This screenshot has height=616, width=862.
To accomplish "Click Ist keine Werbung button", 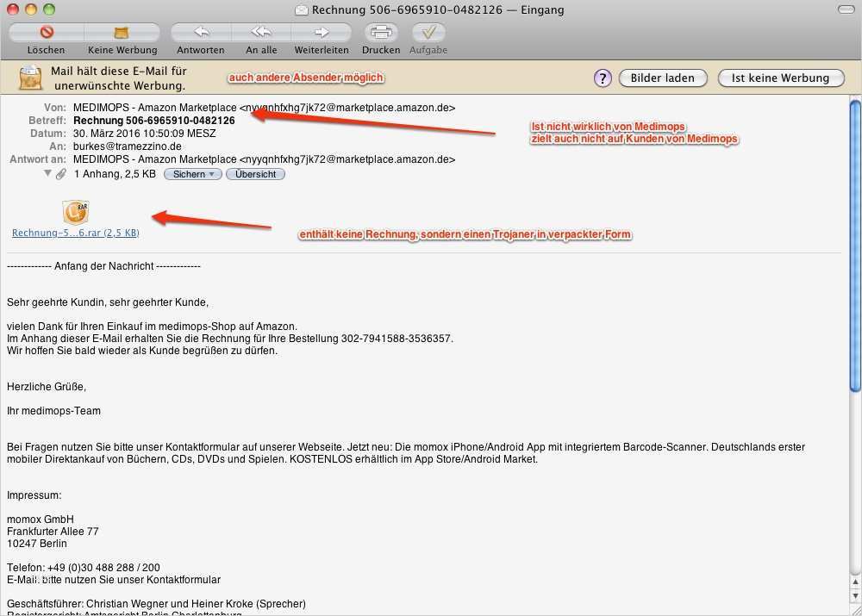I will point(781,78).
